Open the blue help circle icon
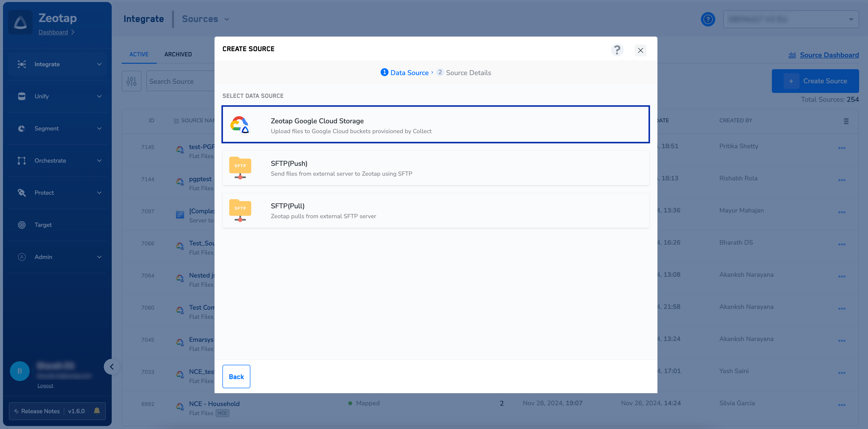This screenshot has width=868, height=429. click(708, 19)
